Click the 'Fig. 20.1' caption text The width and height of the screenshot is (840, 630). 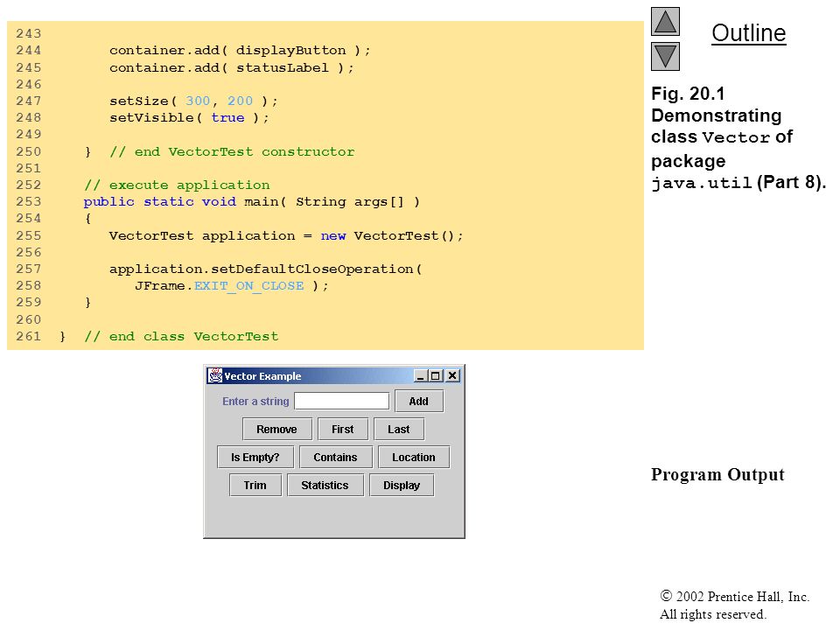pyautogui.click(x=688, y=94)
